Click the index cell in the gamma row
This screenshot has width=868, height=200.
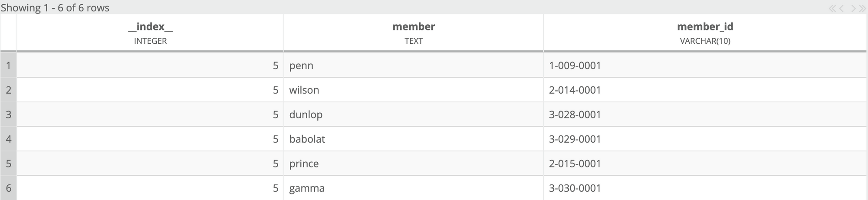(150, 188)
